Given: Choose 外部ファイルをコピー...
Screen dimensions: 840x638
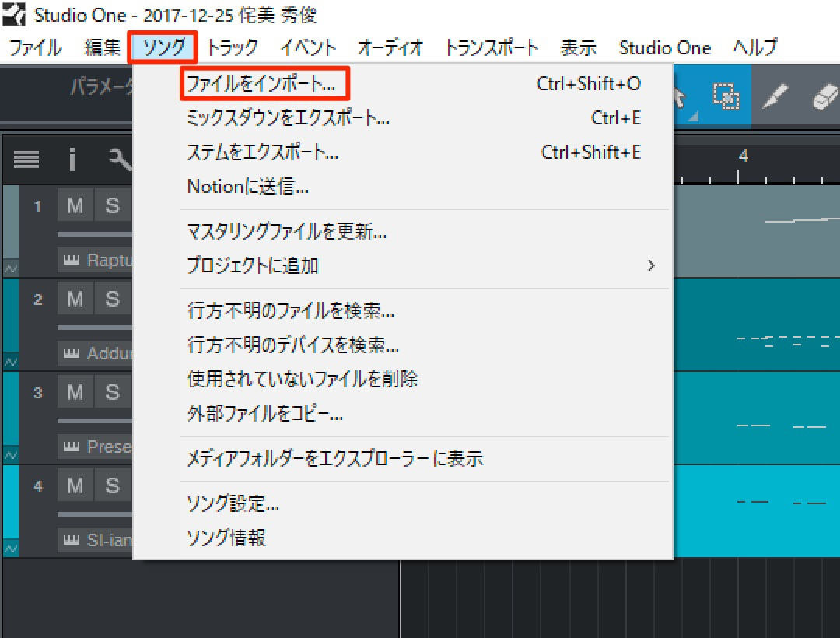Looking at the screenshot, I should pyautogui.click(x=403, y=414).
